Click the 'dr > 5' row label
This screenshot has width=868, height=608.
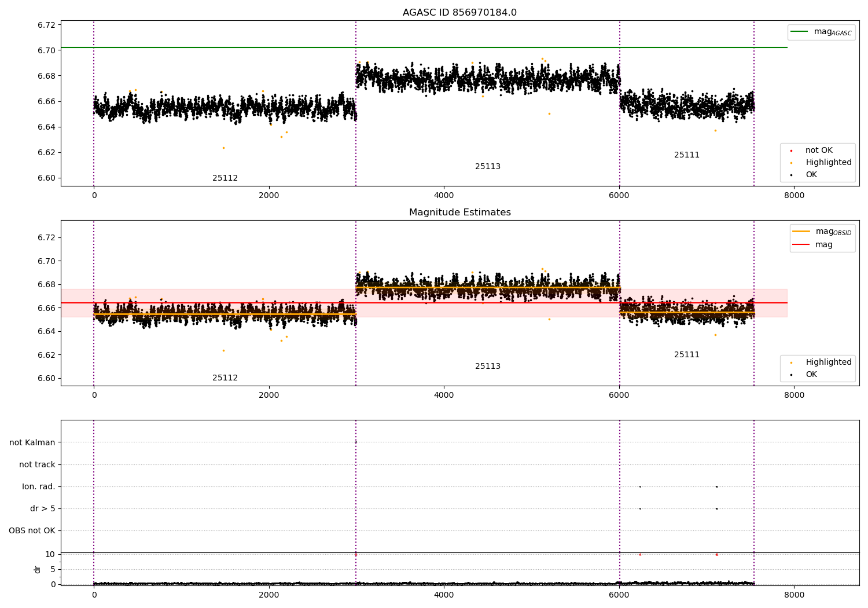43,509
